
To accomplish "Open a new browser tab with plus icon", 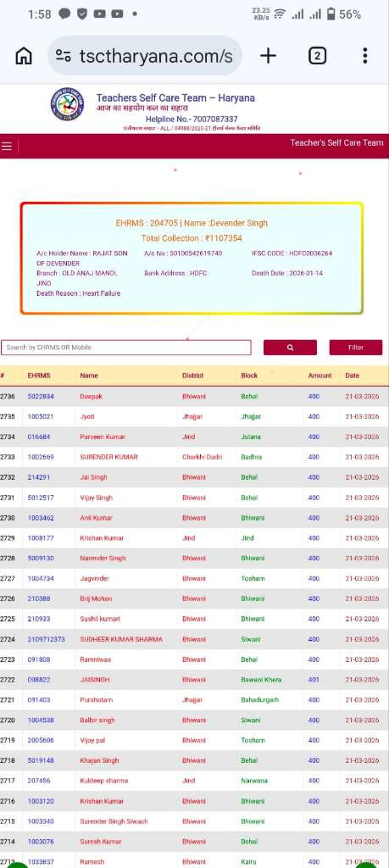I will [x=268, y=55].
